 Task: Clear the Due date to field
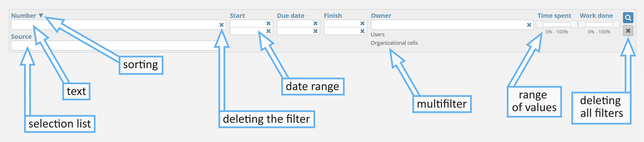coord(315,31)
